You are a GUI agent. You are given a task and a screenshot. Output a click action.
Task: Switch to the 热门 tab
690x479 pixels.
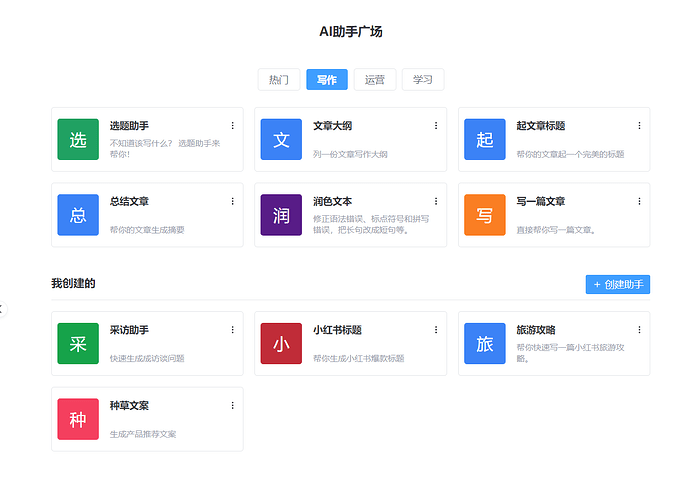(x=279, y=80)
